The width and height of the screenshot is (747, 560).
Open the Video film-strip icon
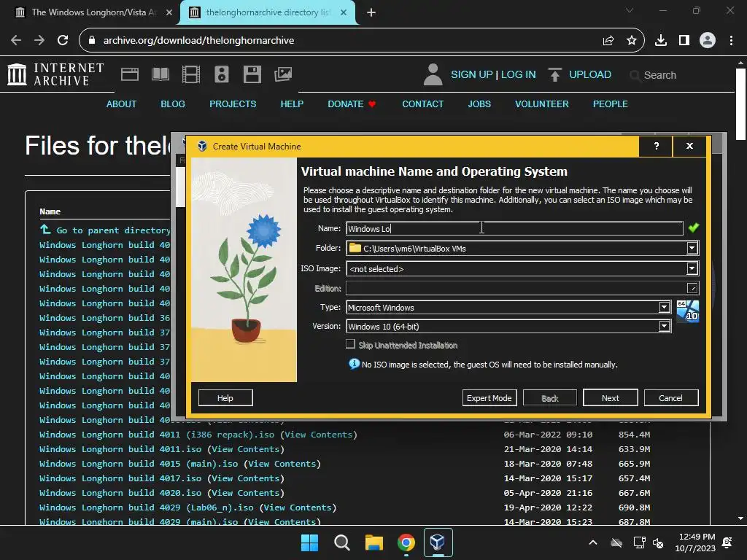(x=191, y=74)
